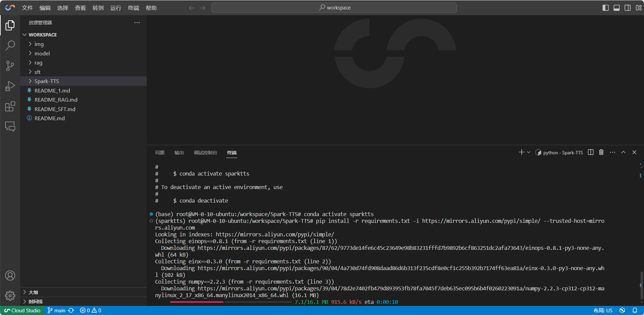Split the terminal pane

[591, 152]
